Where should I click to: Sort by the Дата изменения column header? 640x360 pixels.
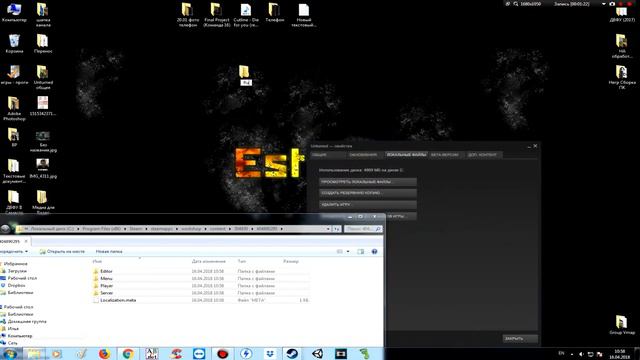pyautogui.click(x=209, y=261)
